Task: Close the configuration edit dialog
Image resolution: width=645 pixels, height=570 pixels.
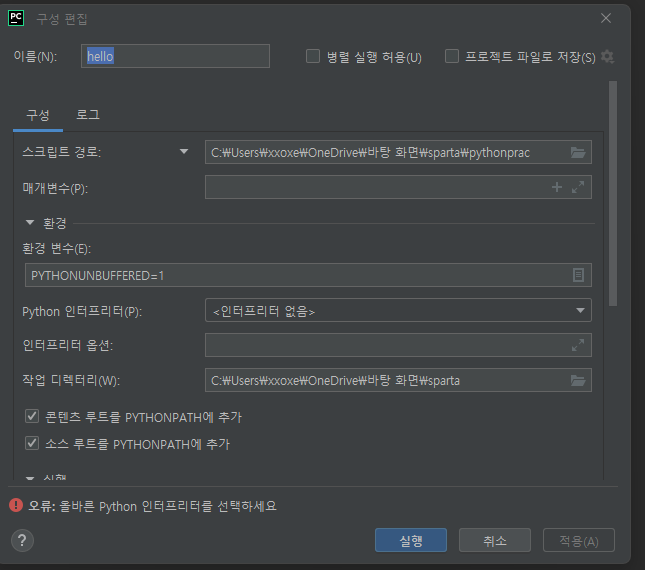Action: [x=606, y=18]
